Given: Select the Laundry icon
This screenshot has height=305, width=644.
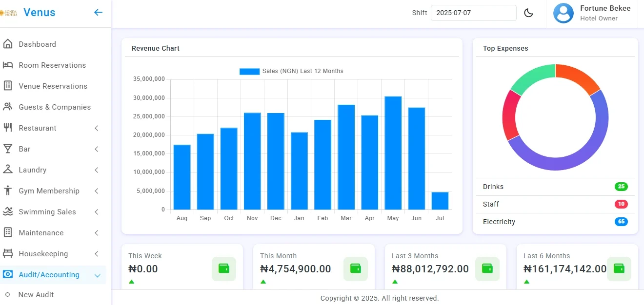Looking at the screenshot, I should pos(9,170).
